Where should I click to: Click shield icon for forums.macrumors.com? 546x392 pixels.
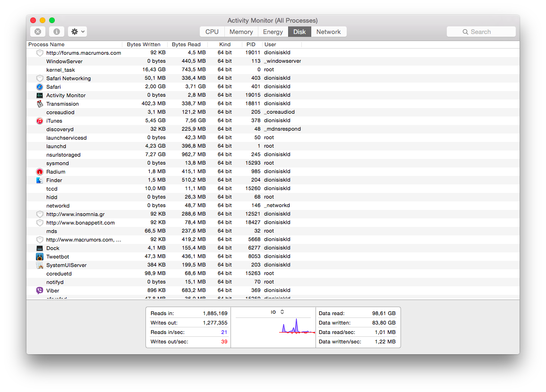pos(40,53)
